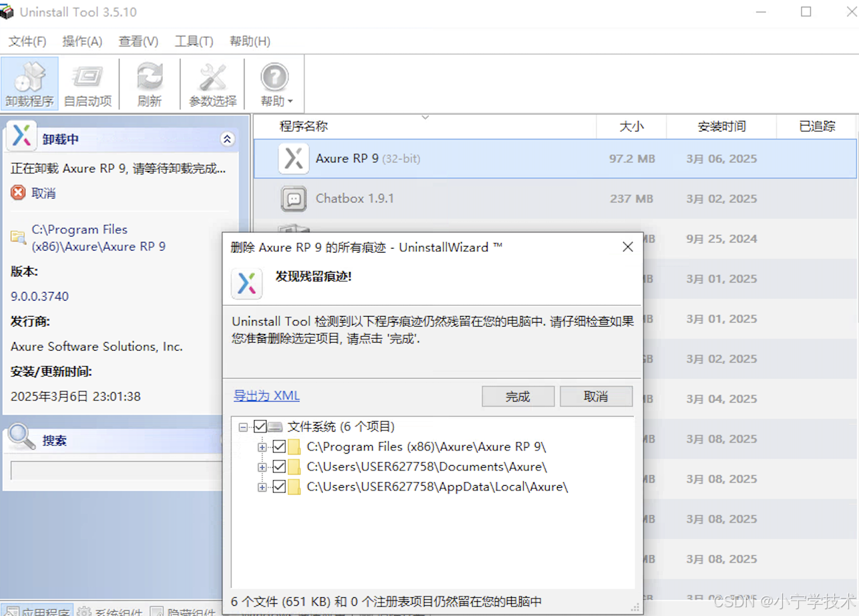Switch to the 应用程序 bottom tab

click(x=37, y=611)
